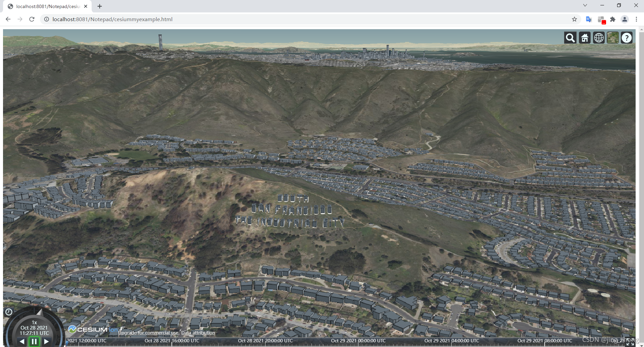Open the Chrome profile avatar
The height and width of the screenshot is (347, 644).
click(x=625, y=19)
